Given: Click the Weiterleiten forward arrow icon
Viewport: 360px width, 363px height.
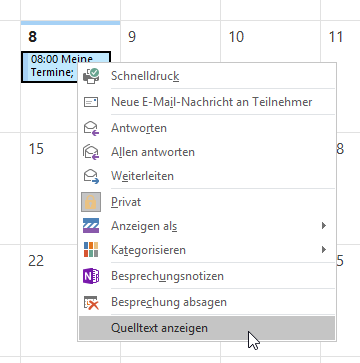Looking at the screenshot, I should (x=91, y=176).
